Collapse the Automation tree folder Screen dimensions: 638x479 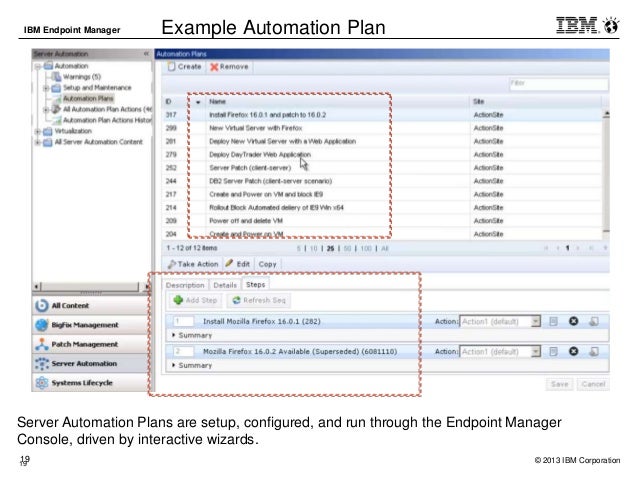[37, 66]
